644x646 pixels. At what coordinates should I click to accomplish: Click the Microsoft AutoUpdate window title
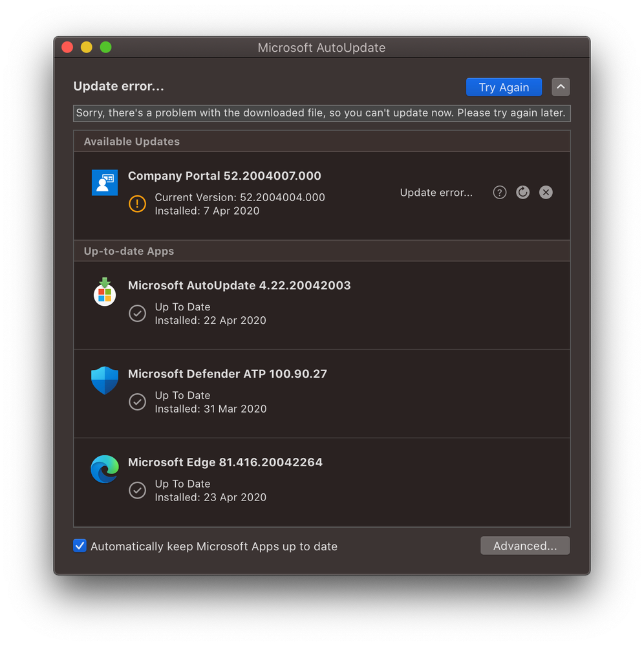click(x=322, y=48)
